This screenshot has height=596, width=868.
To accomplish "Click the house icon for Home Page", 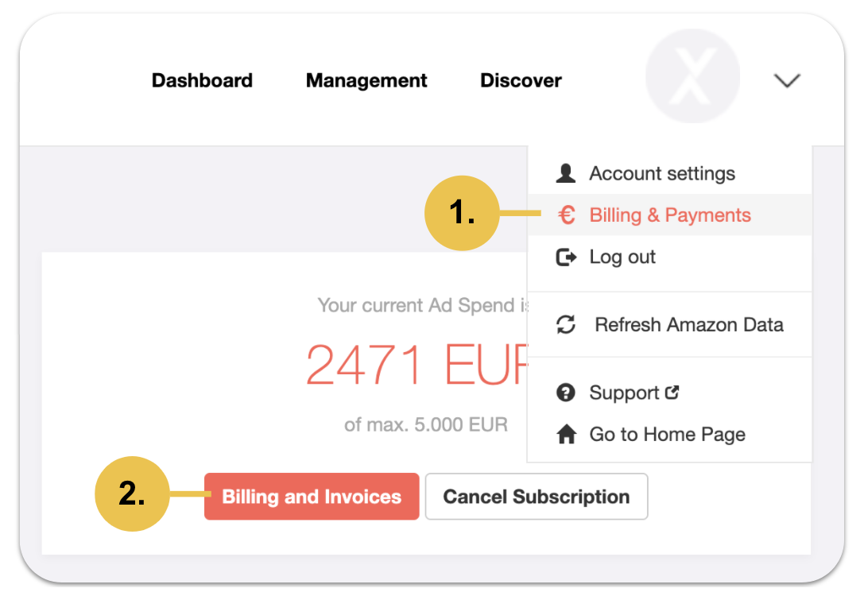I will (566, 434).
